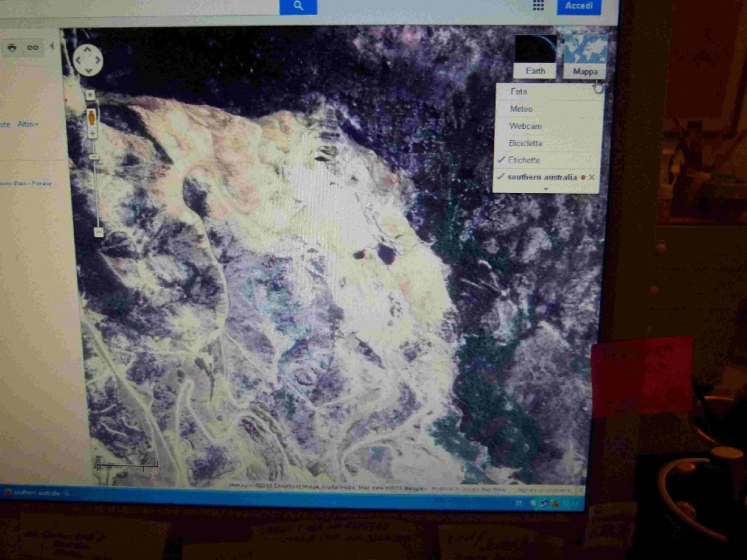Remove southern australia with the X
This screenshot has height=560, width=747.
pos(591,177)
